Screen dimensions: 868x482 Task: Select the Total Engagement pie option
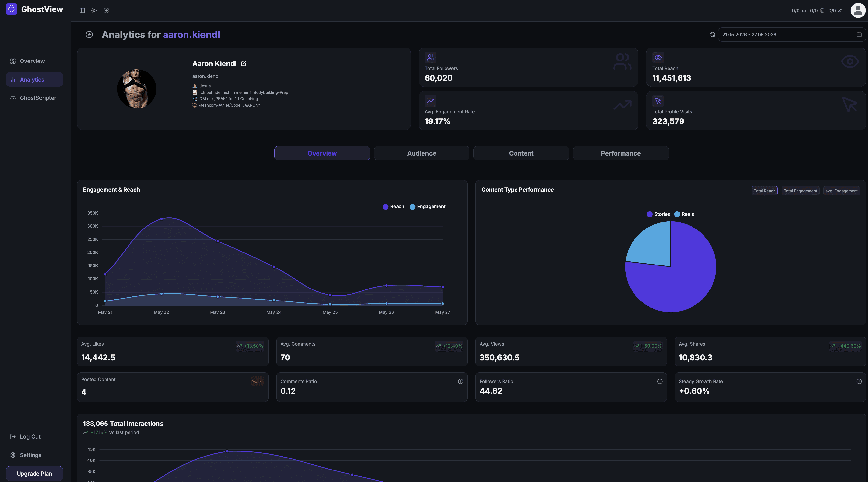point(800,191)
